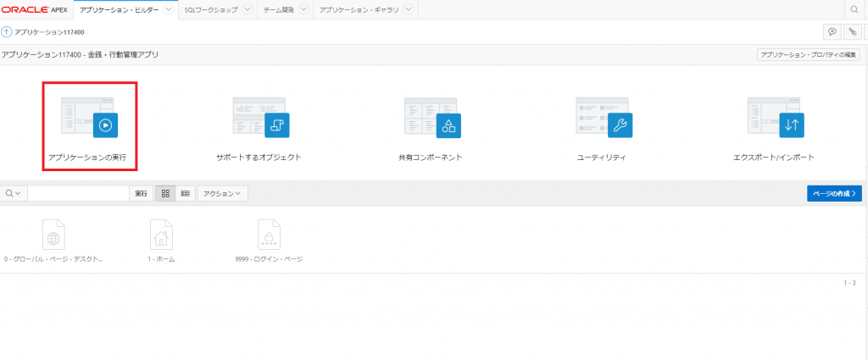The image size is (868, 360).
Task: Click the 0 - グローバル・ページ - デスクト... label
Action: point(53,259)
